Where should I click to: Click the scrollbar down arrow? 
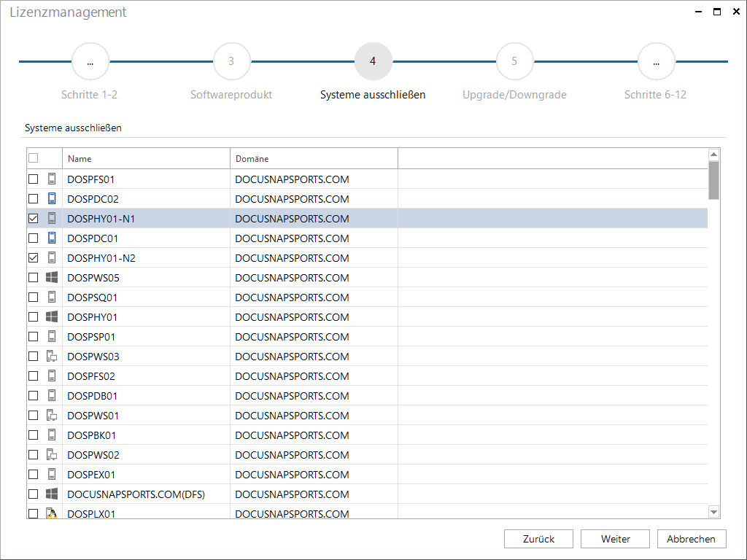point(713,513)
